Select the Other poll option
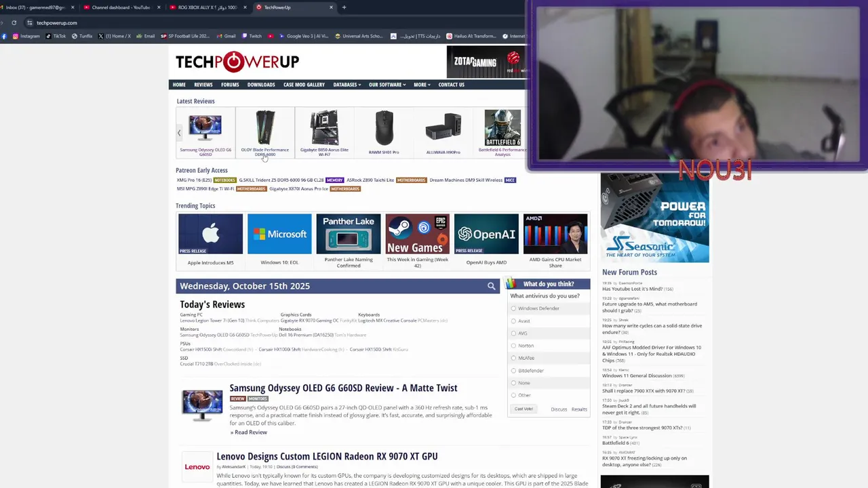This screenshot has height=488, width=868. [513, 395]
